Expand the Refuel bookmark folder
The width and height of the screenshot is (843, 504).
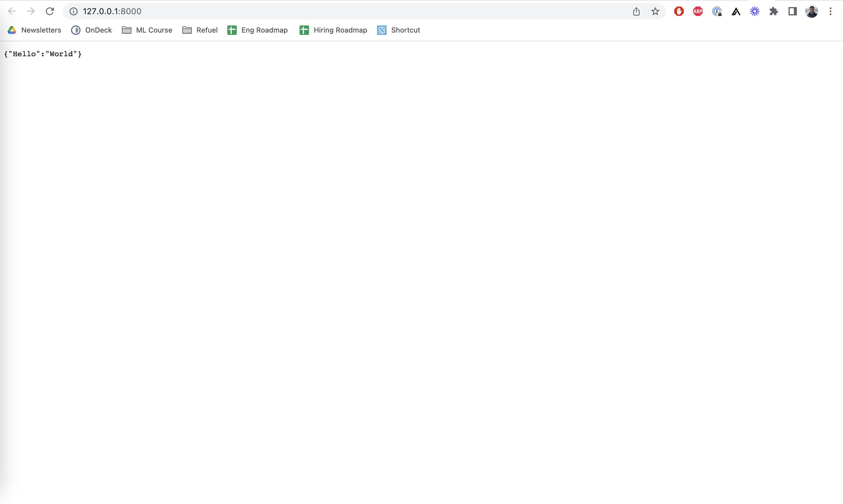[200, 30]
